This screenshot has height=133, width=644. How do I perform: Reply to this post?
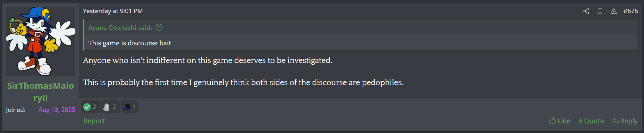coord(624,121)
